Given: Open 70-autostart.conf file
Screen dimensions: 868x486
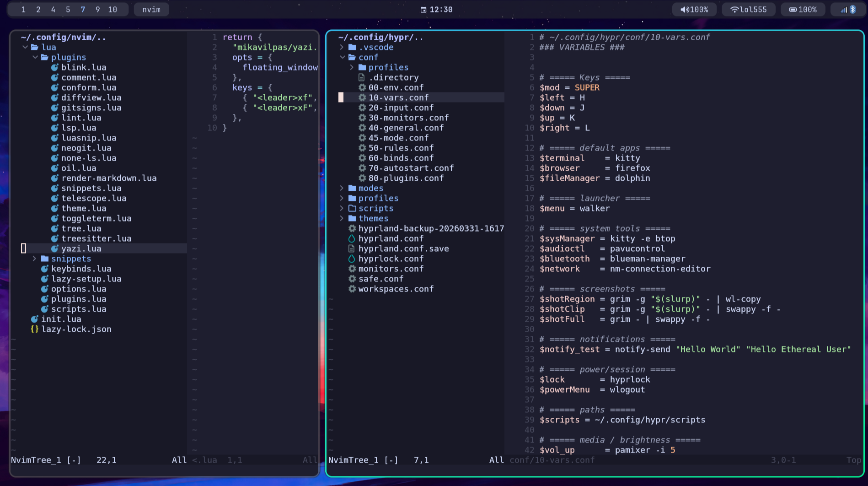Looking at the screenshot, I should [411, 168].
